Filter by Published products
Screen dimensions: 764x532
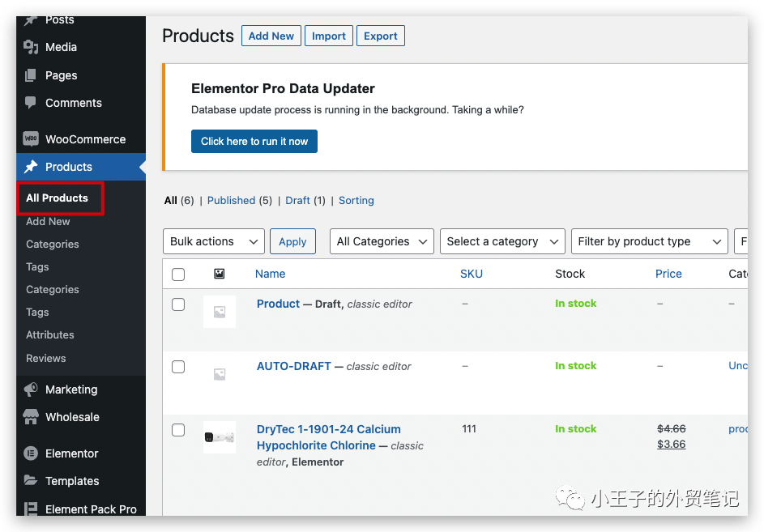pyautogui.click(x=231, y=200)
